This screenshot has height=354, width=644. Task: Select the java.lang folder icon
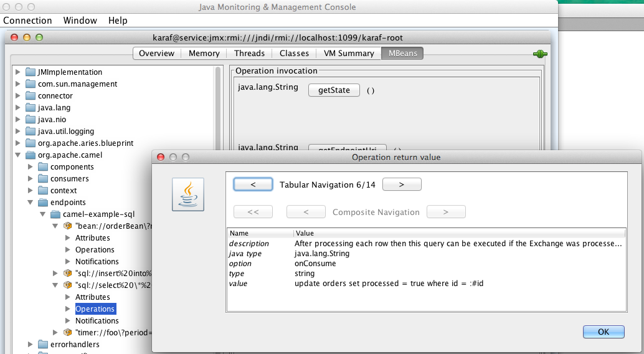pyautogui.click(x=31, y=108)
